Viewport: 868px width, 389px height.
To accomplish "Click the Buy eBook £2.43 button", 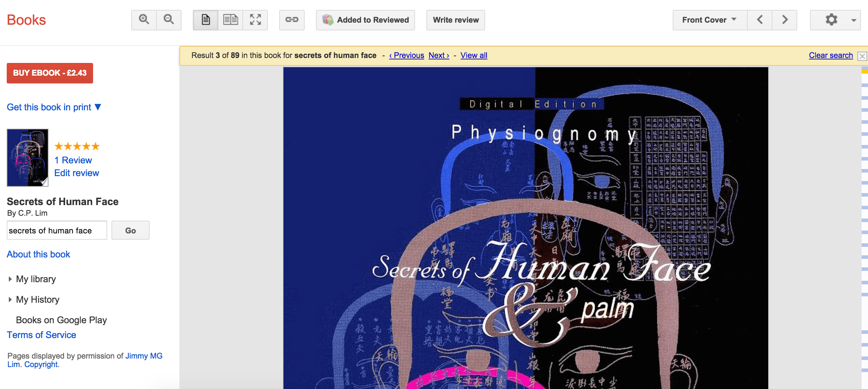I will [x=50, y=73].
